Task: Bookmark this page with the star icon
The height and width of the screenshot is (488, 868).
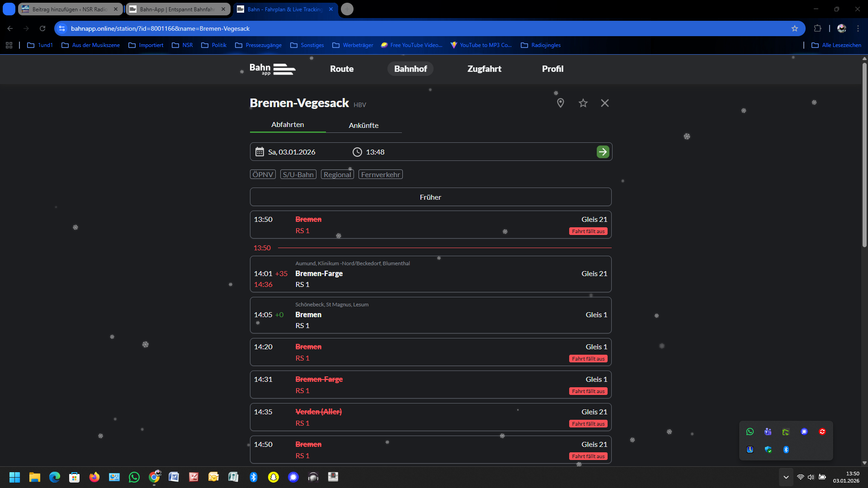Action: [794, 28]
